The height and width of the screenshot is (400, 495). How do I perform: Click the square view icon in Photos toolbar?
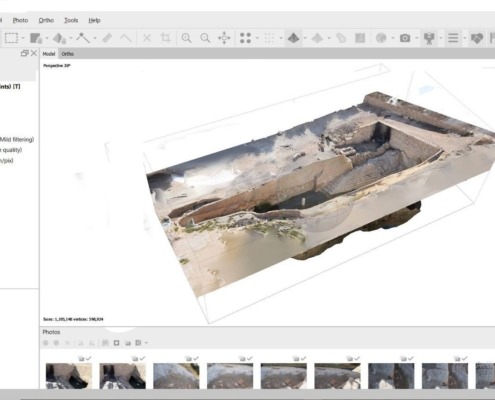116,343
